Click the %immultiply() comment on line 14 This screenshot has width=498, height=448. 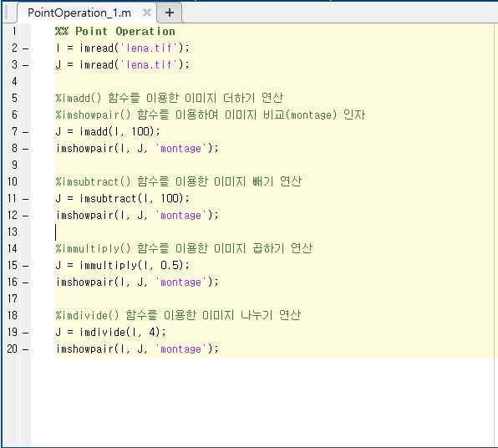[184, 248]
